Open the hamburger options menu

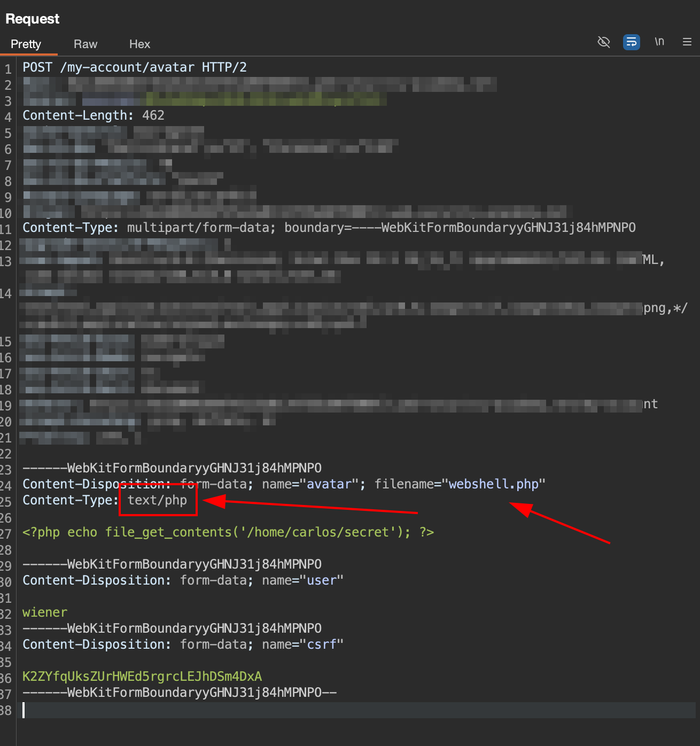[687, 42]
